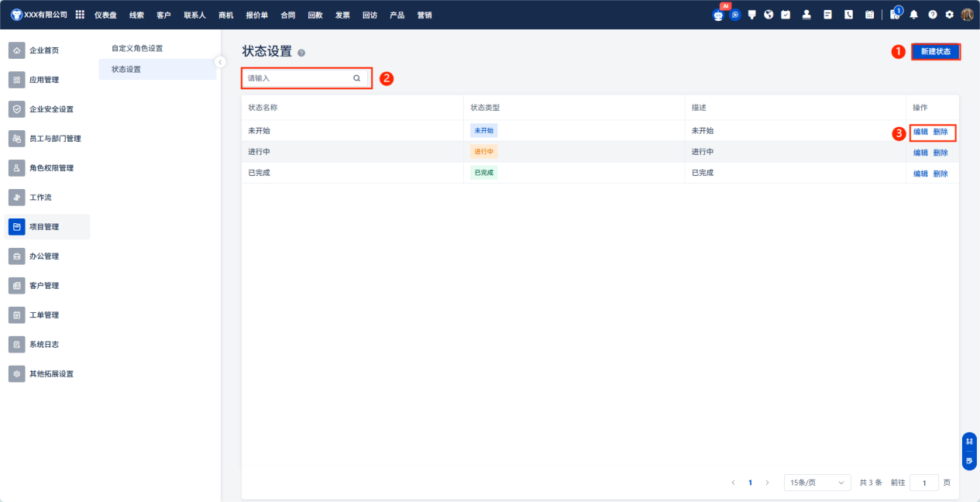This screenshot has height=502, width=980.
Task: Open the user avatar menu
Action: 967,15
